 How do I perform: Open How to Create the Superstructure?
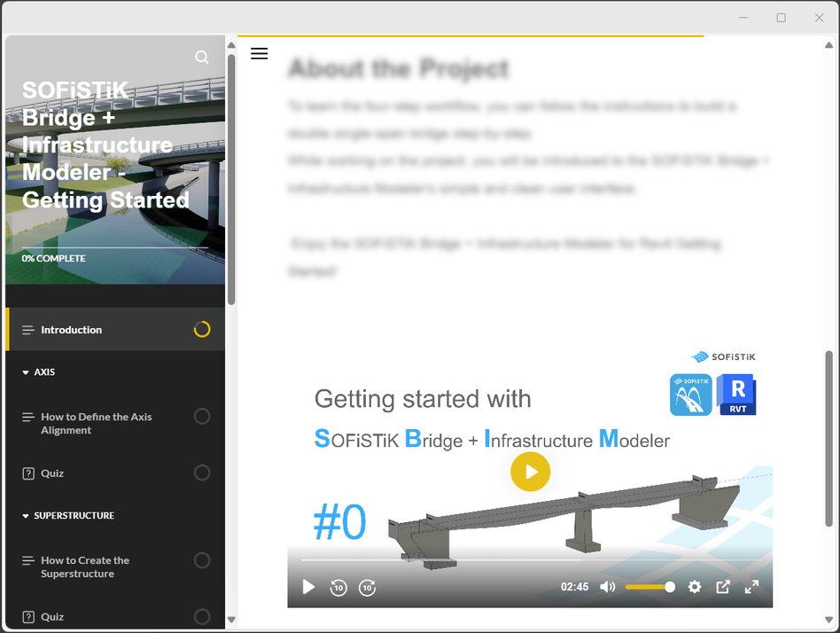115,567
